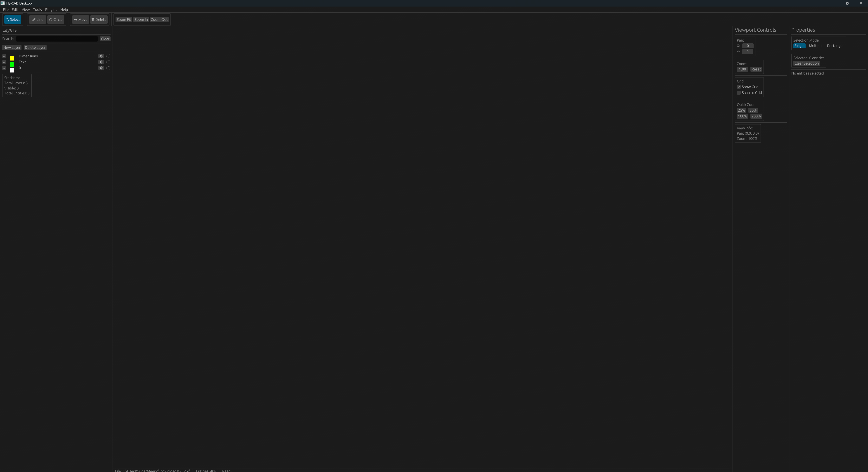Screen dimensions: 868x472
Task: Open the Tools menu
Action: (x=37, y=9)
